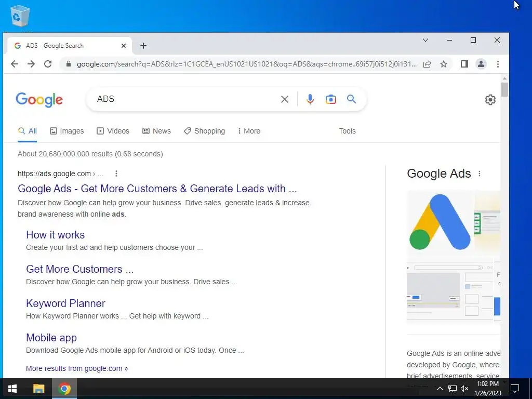Screen dimensions: 532x399
Task: Click More results from google.com link
Action: click(77, 368)
